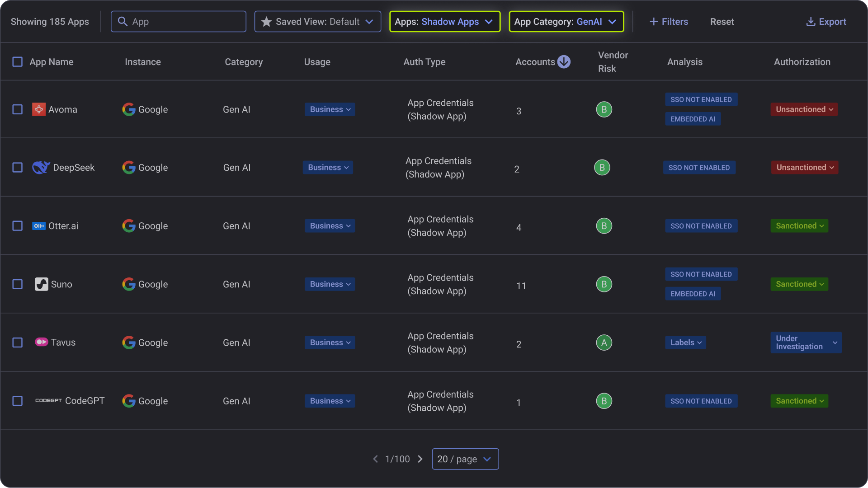Image resolution: width=868 pixels, height=488 pixels.
Task: Click the Google icon in Avoma row
Action: tap(129, 109)
